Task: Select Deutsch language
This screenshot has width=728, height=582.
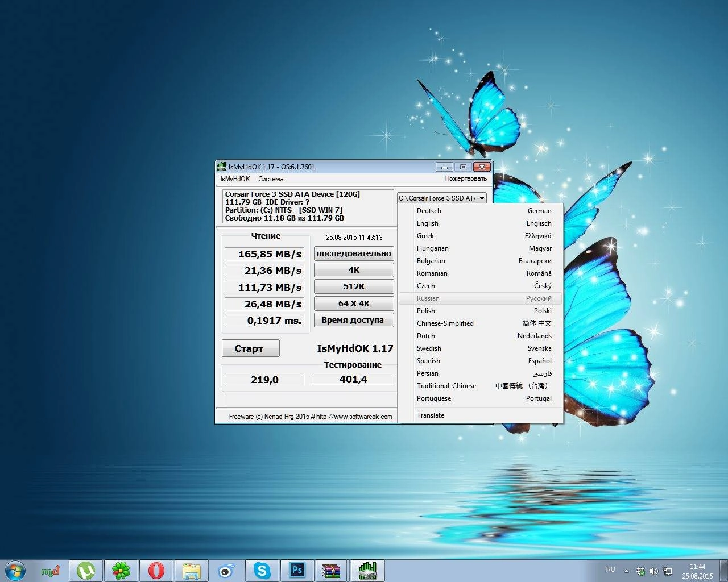Action: [480, 211]
